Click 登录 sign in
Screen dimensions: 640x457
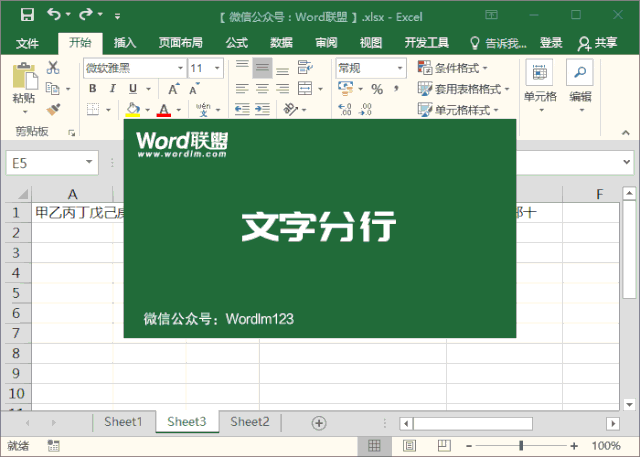pos(551,42)
